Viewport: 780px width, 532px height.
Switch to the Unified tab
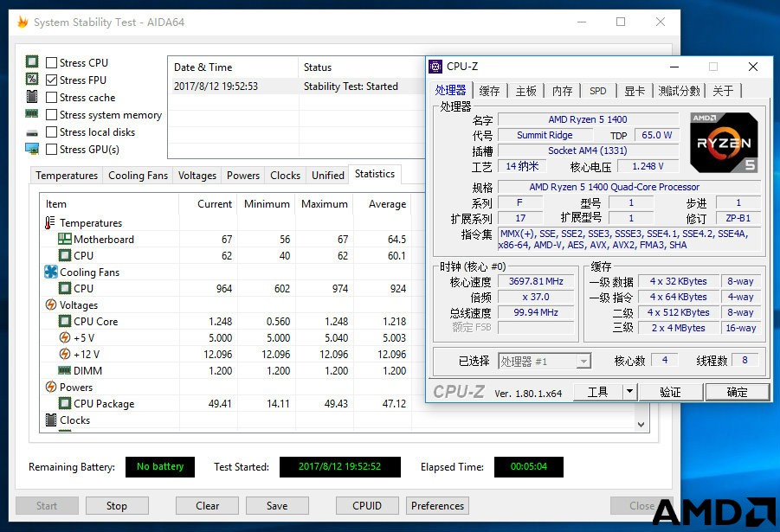(328, 176)
